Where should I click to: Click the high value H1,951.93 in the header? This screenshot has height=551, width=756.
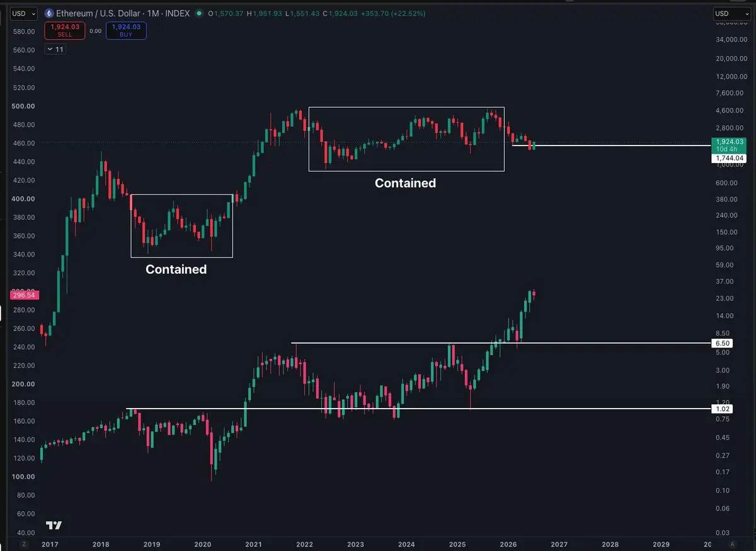pyautogui.click(x=265, y=13)
